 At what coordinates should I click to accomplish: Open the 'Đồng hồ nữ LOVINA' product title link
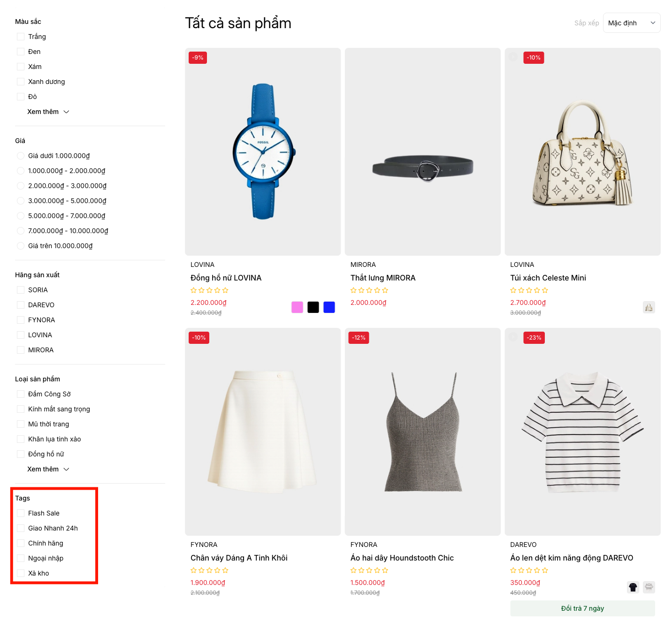226,278
